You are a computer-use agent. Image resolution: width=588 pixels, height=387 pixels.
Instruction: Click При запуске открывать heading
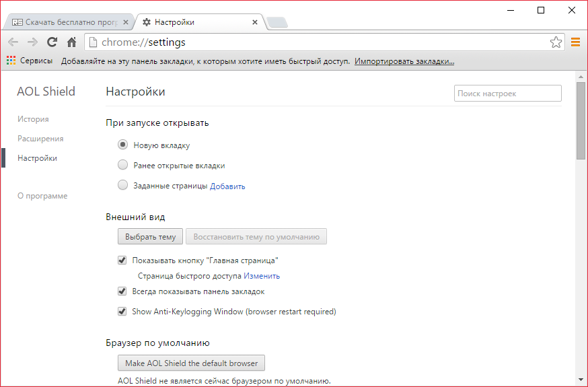tap(157, 123)
